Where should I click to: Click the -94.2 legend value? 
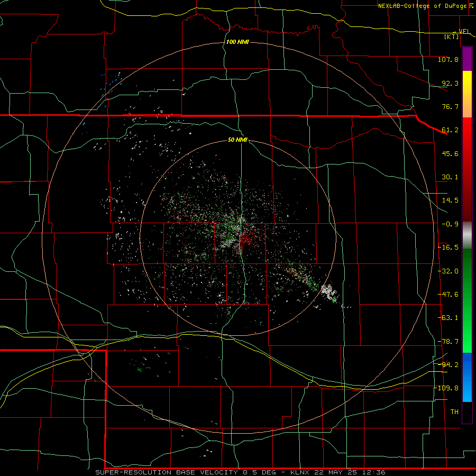[448, 365]
